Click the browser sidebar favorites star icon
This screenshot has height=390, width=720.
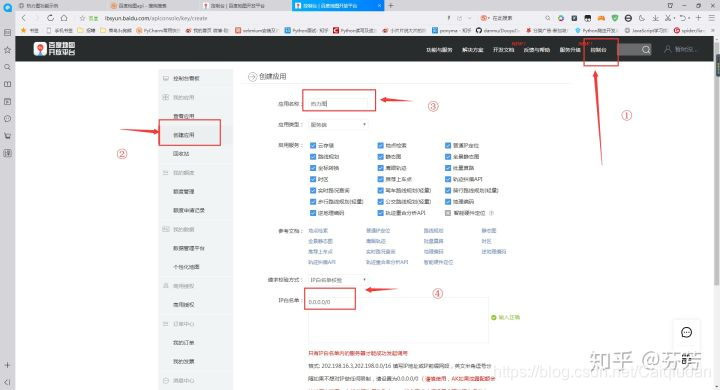(7, 50)
